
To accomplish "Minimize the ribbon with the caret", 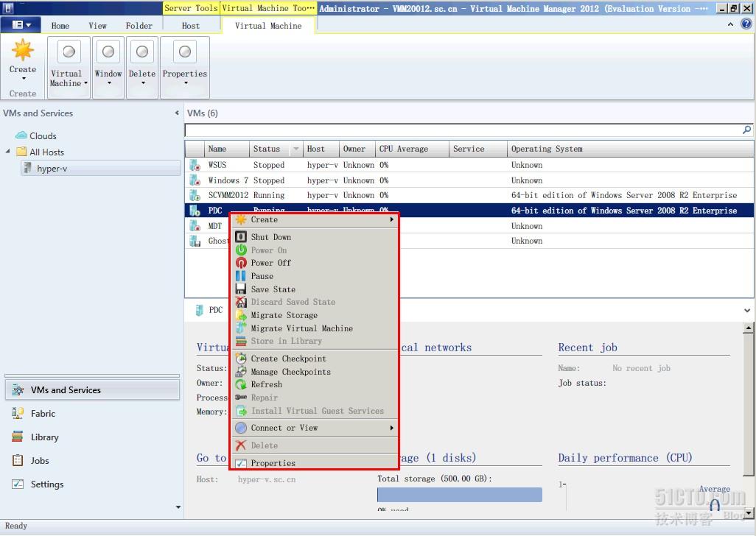I will tap(730, 24).
